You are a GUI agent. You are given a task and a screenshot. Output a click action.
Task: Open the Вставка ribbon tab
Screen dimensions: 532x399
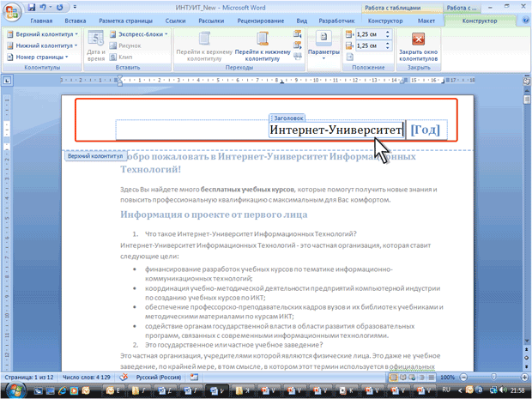pyautogui.click(x=75, y=21)
